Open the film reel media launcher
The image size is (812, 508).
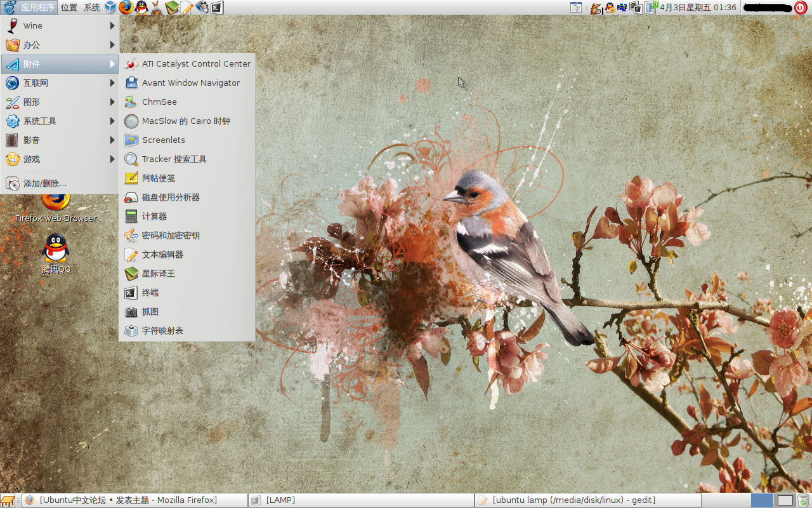pos(202,8)
